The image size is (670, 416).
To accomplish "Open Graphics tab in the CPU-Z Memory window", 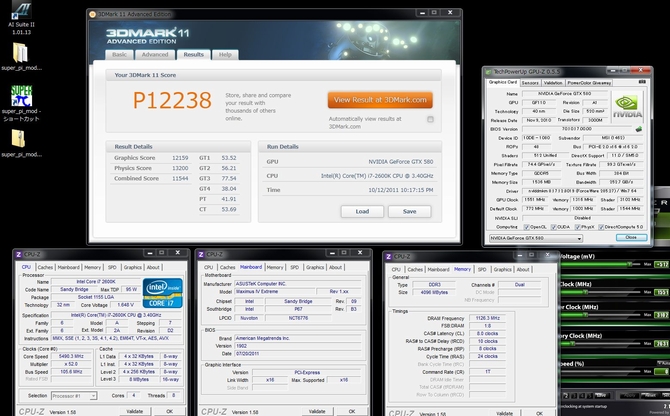I will [x=502, y=270].
